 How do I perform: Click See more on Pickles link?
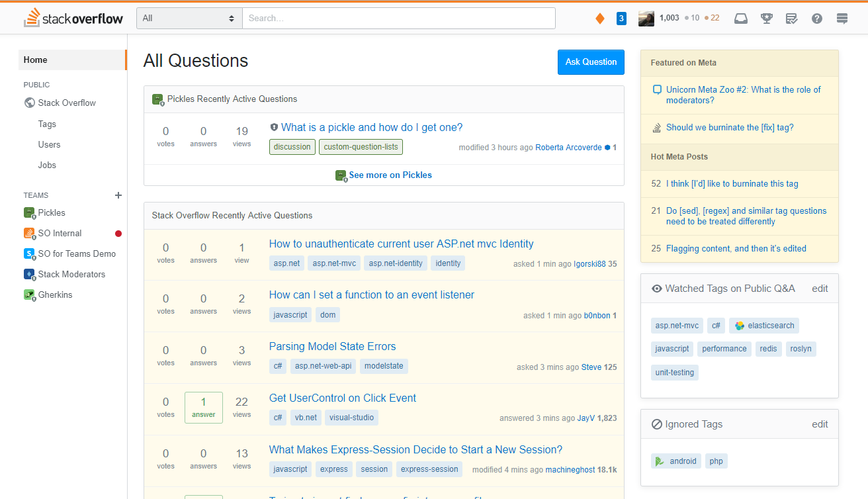(x=390, y=175)
